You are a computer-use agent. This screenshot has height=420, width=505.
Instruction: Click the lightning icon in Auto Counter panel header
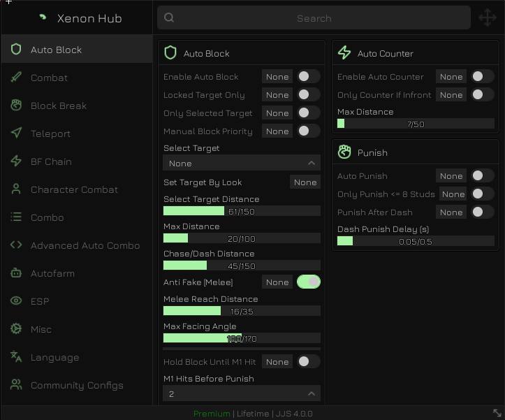344,53
